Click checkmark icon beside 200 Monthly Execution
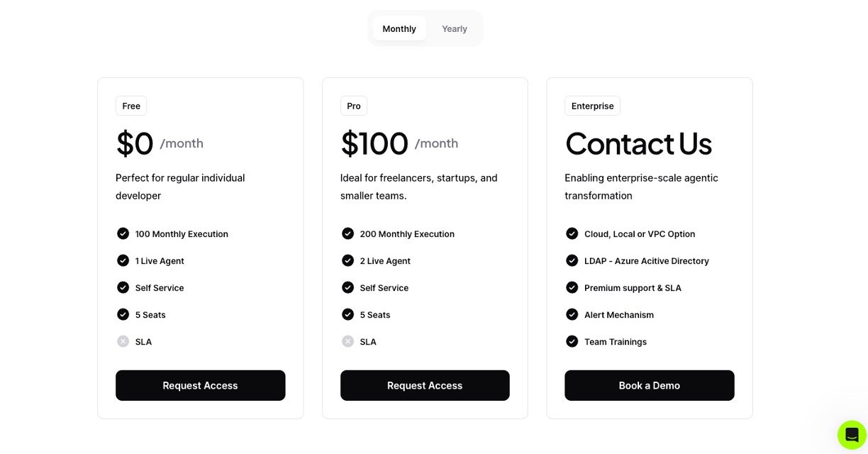The width and height of the screenshot is (868, 454). point(347,233)
